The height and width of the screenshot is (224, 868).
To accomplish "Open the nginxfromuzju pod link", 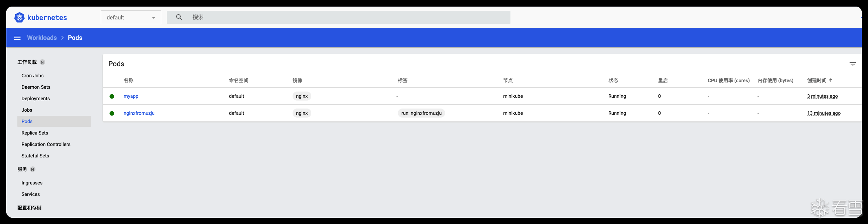I will 139,113.
